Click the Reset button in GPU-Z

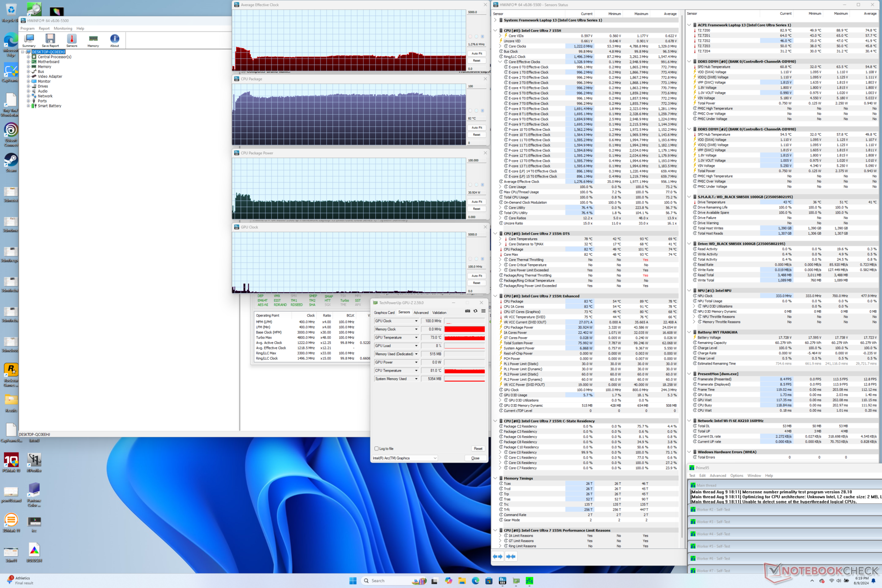478,448
